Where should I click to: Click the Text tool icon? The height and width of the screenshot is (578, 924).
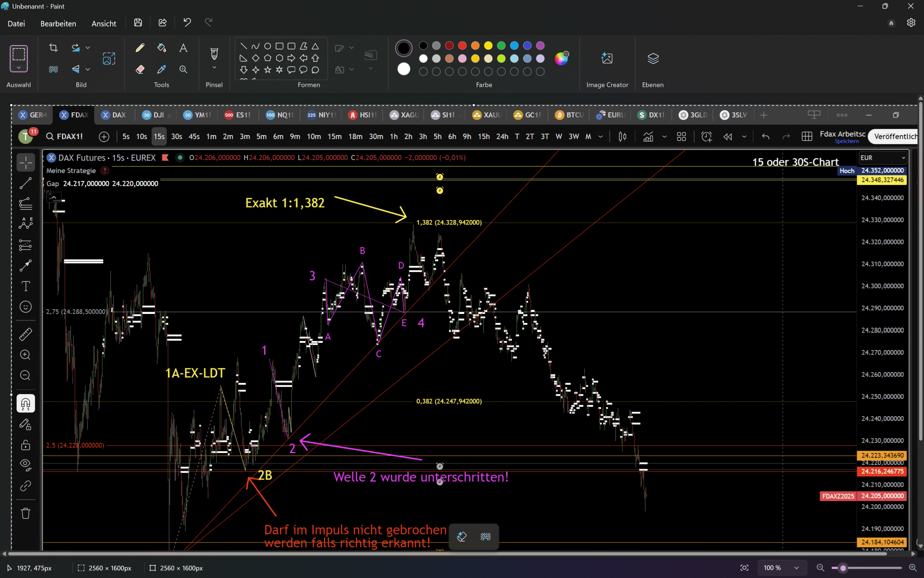click(183, 48)
